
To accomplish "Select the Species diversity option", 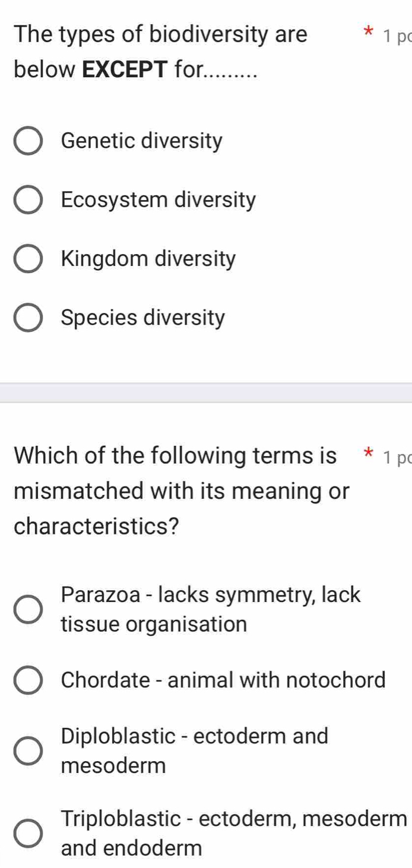I will coord(28,318).
